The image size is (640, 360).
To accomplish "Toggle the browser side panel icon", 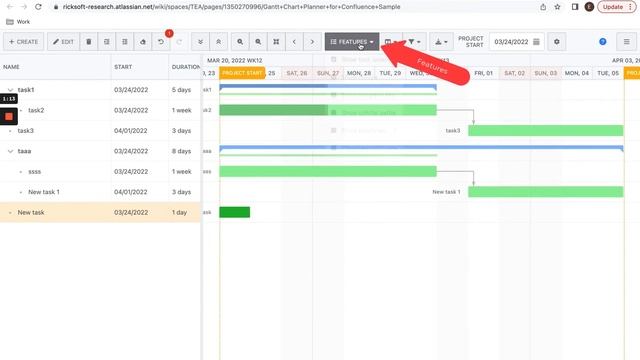I will [x=575, y=7].
